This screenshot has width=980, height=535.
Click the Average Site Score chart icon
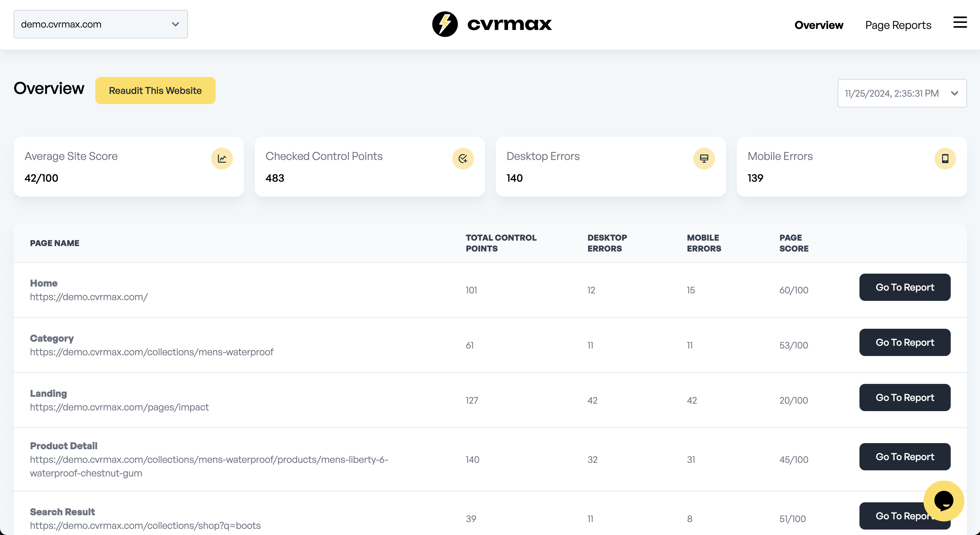pos(222,159)
